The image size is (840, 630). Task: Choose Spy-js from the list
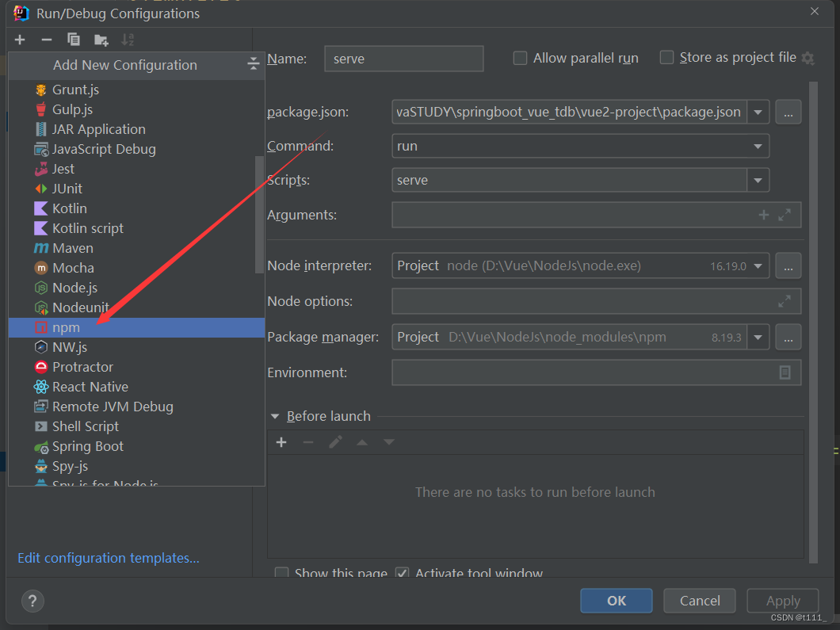pos(136,466)
